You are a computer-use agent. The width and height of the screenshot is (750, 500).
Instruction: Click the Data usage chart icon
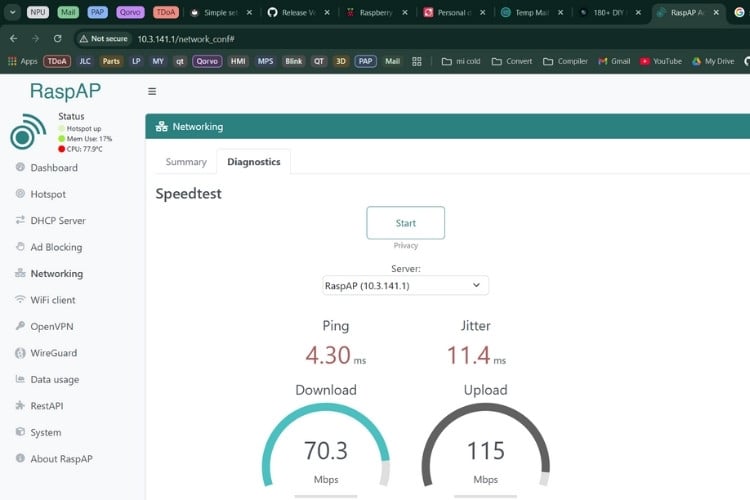pos(20,379)
